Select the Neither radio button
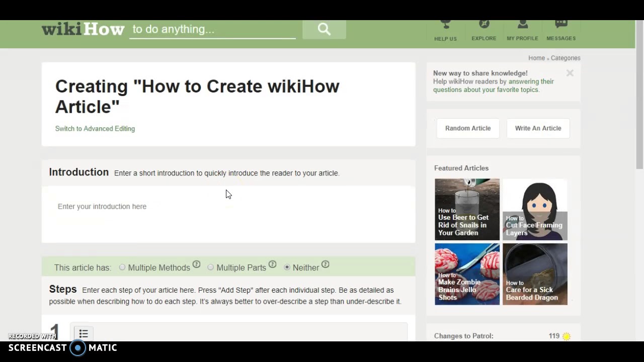This screenshot has width=644, height=362. click(x=287, y=267)
